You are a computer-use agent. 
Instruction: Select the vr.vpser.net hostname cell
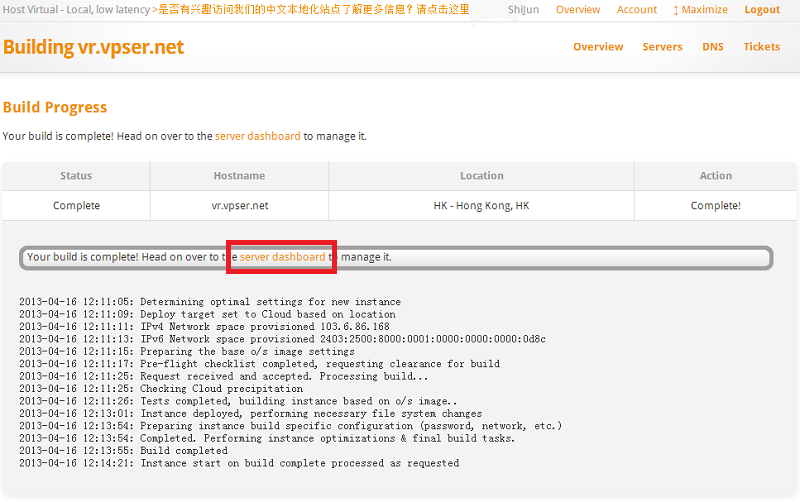click(x=239, y=206)
